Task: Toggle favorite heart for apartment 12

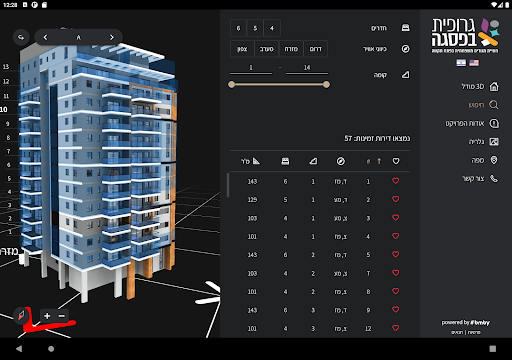Action: (396, 328)
